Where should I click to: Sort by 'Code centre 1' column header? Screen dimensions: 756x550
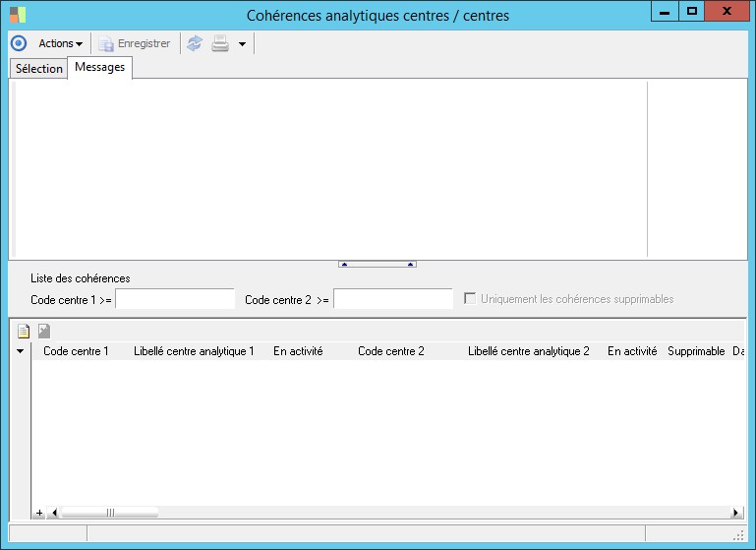[77, 351]
